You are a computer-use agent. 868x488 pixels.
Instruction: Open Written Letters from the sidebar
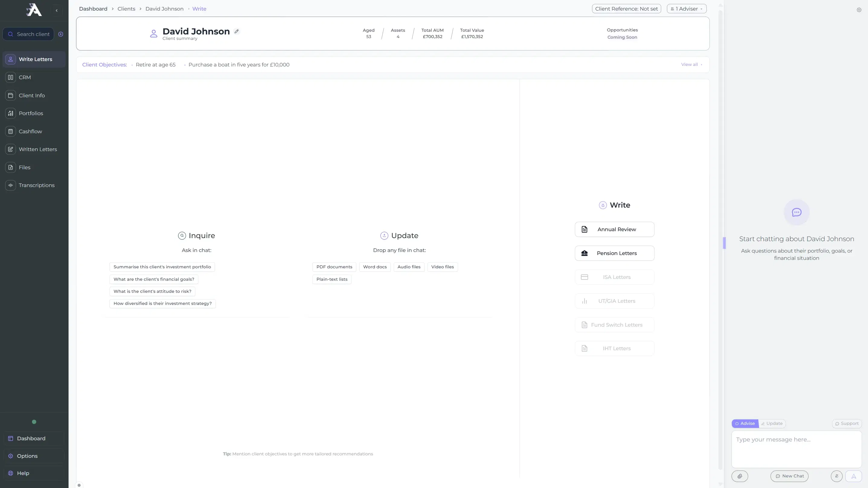point(38,149)
